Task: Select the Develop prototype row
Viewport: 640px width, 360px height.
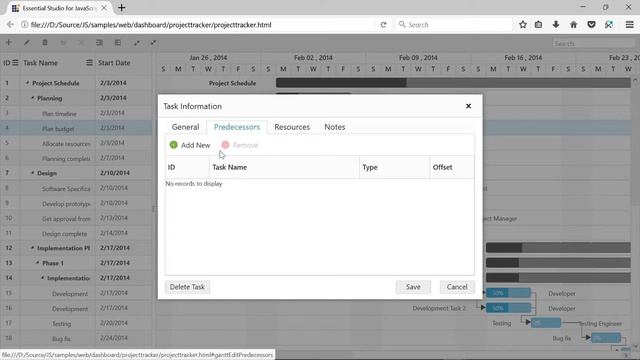Action: pos(76,203)
